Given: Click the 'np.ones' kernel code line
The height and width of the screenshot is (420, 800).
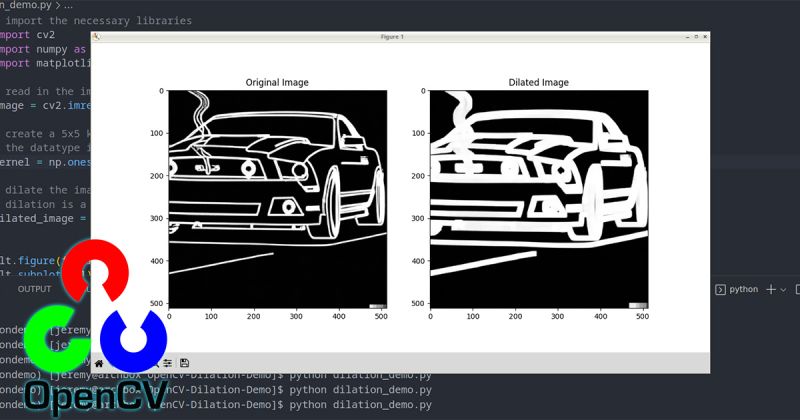Looking at the screenshot, I should (45, 162).
